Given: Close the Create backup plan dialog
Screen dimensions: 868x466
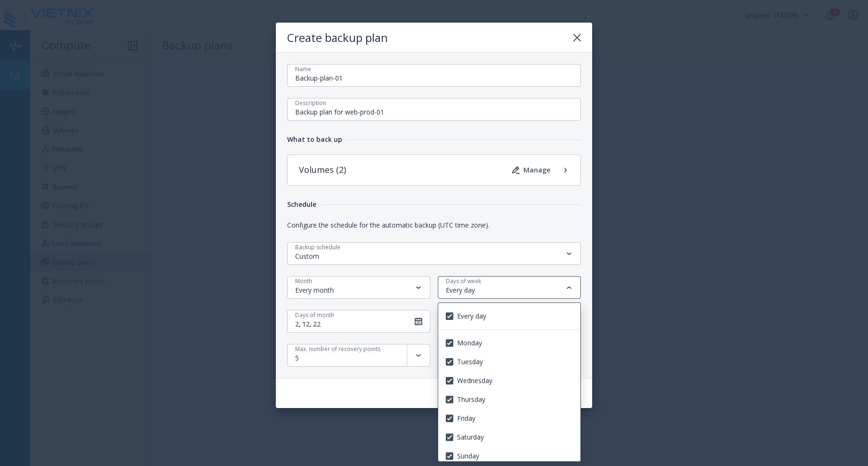Looking at the screenshot, I should pos(577,38).
